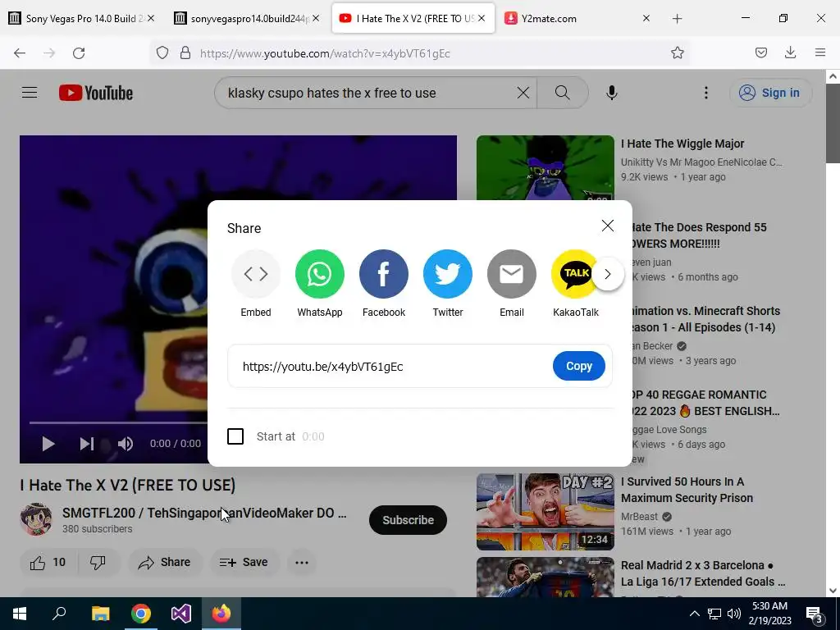Close the I Hate The X tab

point(482,18)
